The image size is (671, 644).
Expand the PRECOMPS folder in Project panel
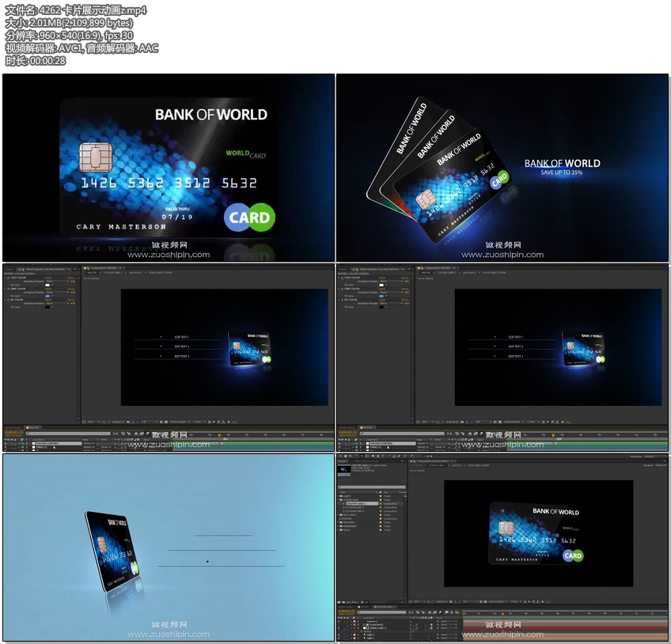[x=337, y=522]
